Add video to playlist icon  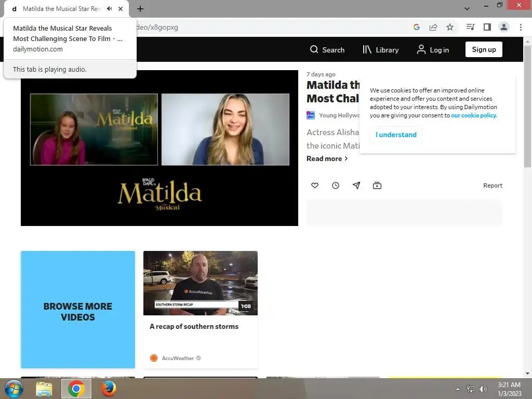[x=377, y=185]
